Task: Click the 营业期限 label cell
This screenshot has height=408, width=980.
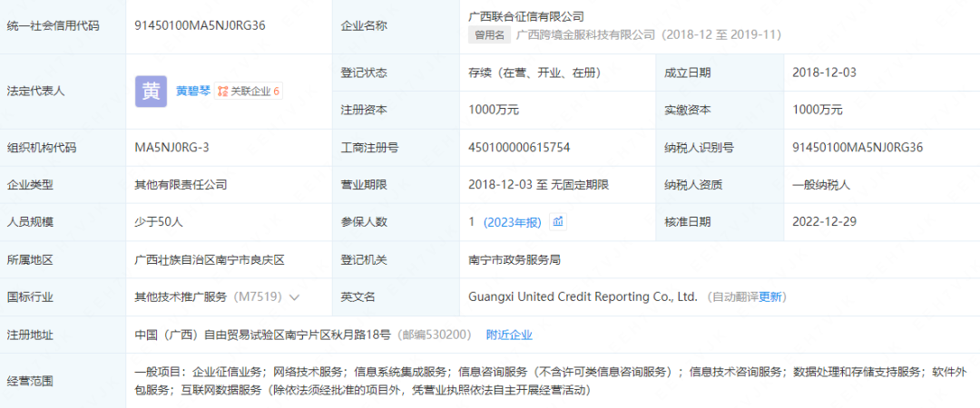Action: [x=395, y=185]
